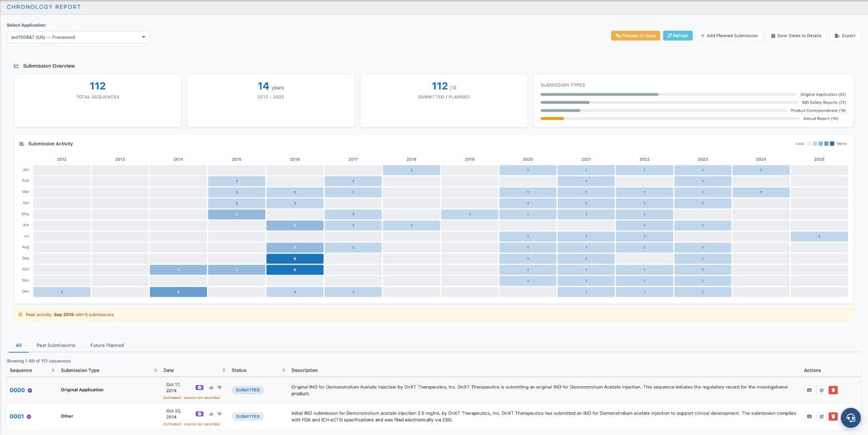Click Add Planned Submission button
Viewport: 868px width, 435px height.
pos(729,36)
